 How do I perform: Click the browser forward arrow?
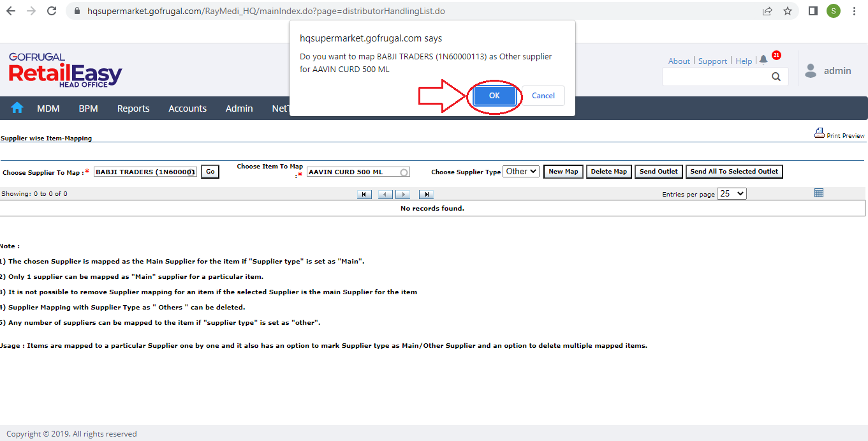tap(31, 11)
